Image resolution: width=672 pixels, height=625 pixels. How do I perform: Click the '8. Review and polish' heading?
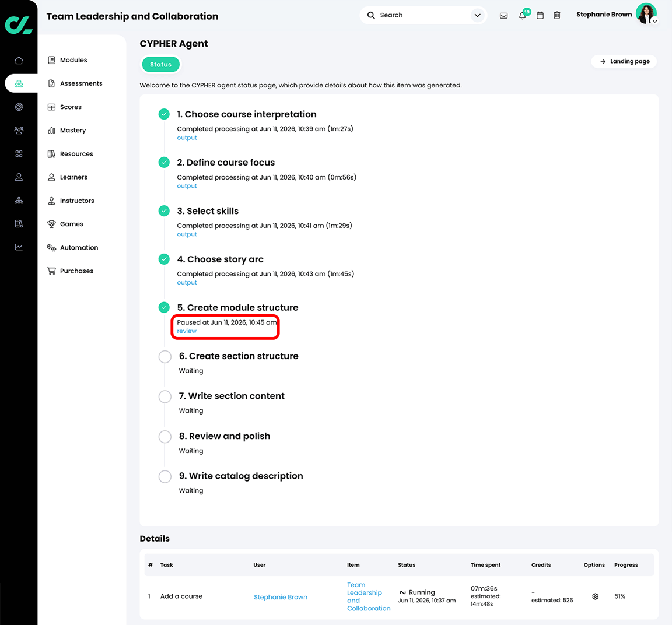[x=225, y=436]
